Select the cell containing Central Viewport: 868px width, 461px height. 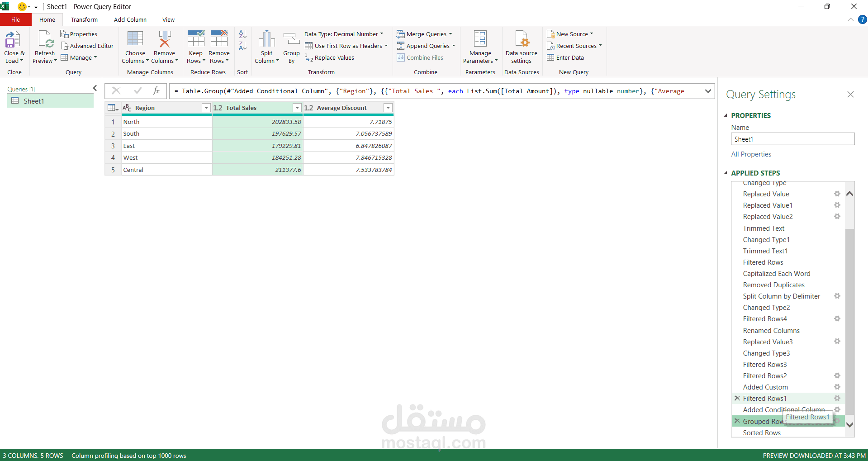166,170
